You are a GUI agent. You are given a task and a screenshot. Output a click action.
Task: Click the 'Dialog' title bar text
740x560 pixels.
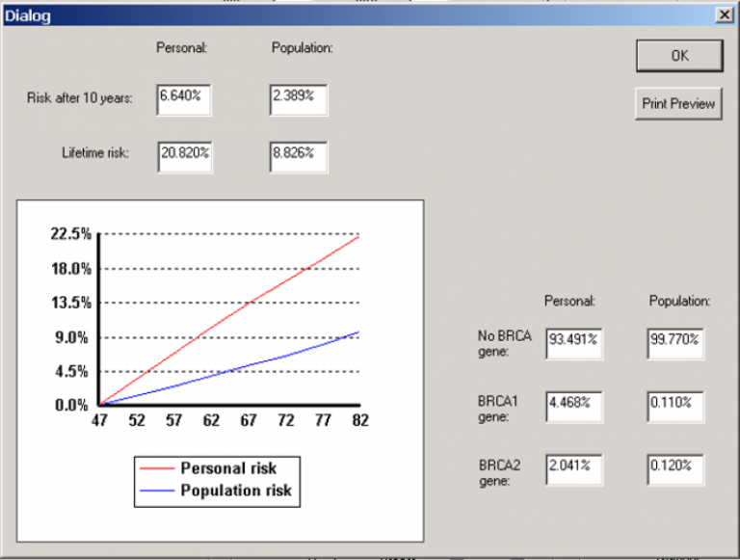27,16
